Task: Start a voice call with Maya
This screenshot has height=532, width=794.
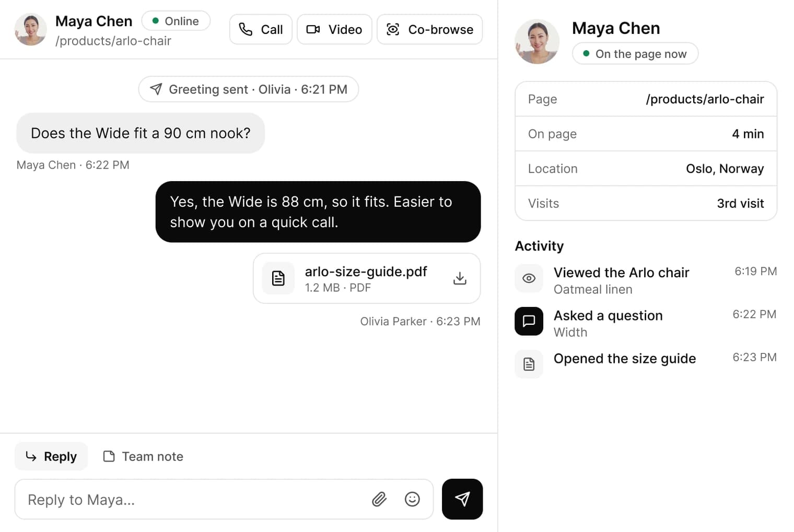Action: point(261,29)
